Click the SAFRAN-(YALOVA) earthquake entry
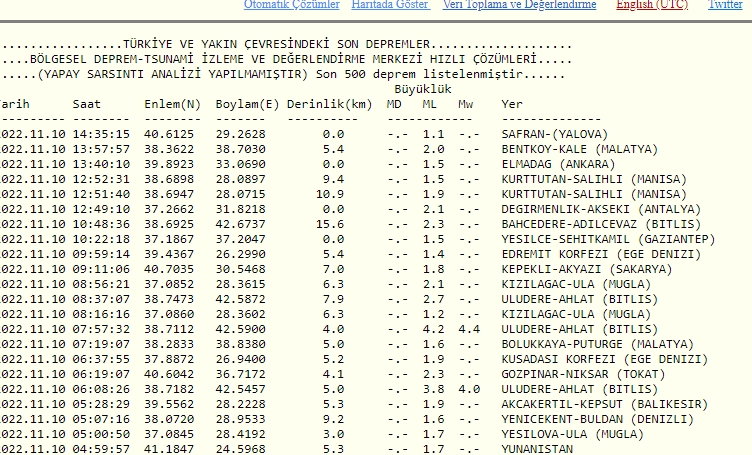The width and height of the screenshot is (752, 455). [557, 133]
